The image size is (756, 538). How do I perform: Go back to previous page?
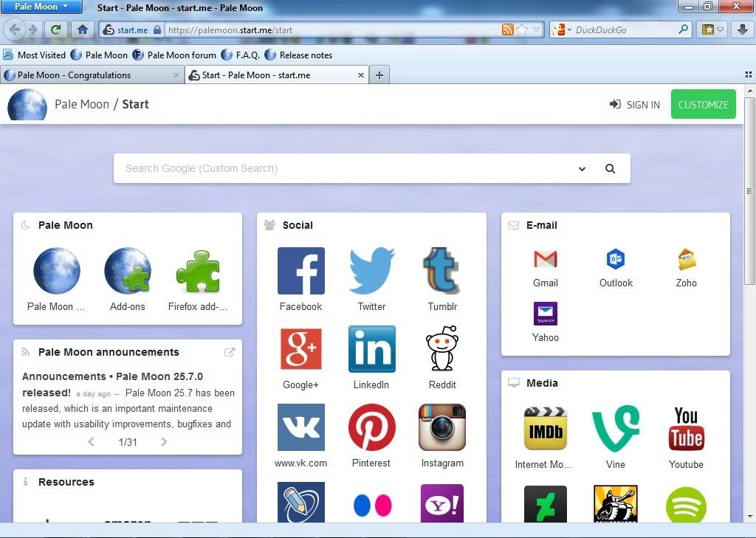[15, 30]
